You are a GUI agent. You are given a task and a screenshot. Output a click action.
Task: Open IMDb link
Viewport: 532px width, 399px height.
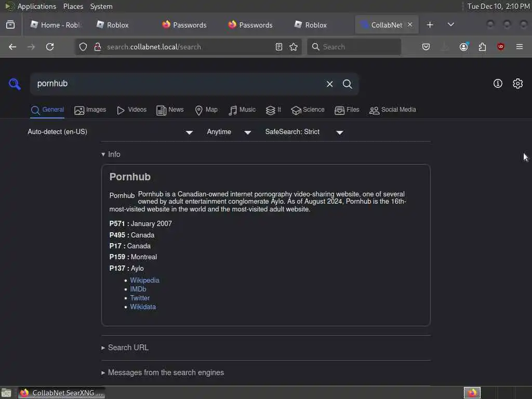[x=138, y=289]
